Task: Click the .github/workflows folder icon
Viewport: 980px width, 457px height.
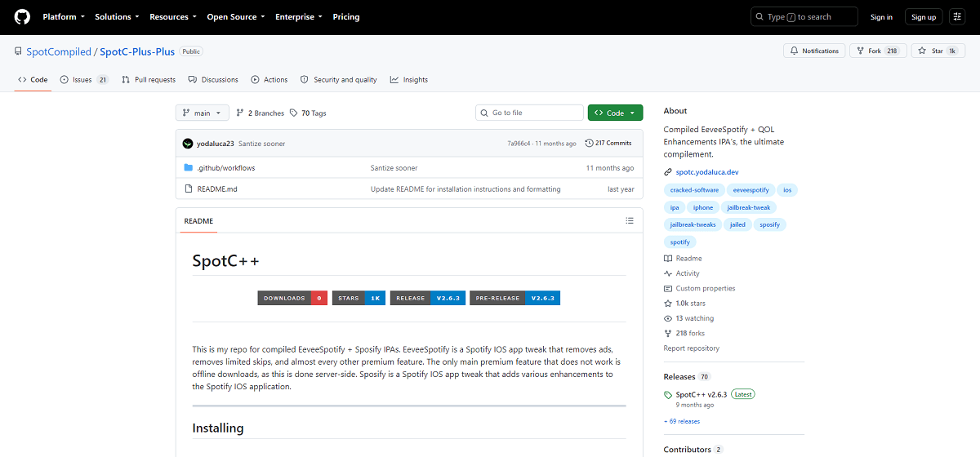Action: [x=189, y=168]
